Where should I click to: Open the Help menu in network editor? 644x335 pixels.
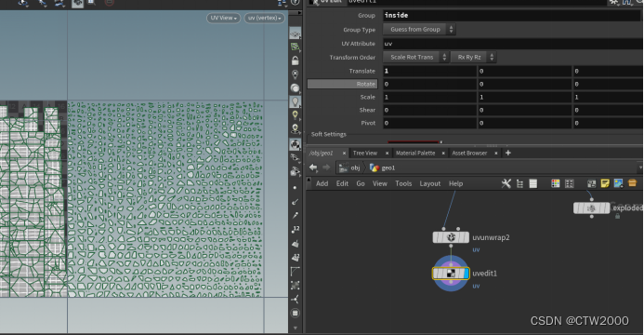point(456,183)
